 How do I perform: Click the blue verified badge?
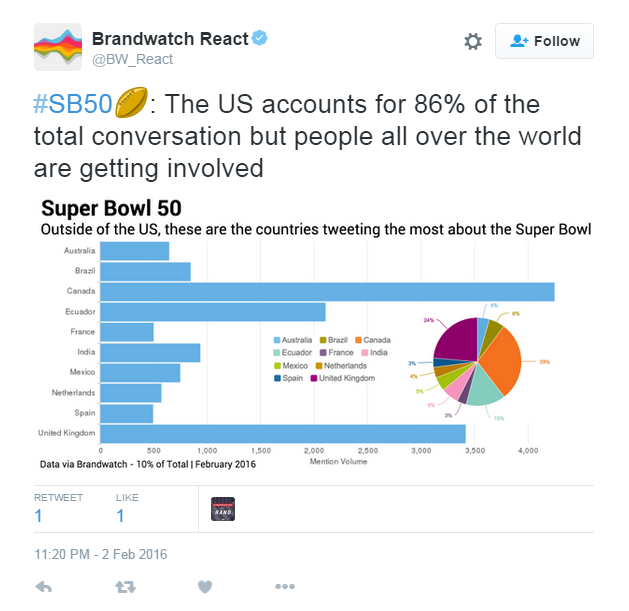click(260, 38)
